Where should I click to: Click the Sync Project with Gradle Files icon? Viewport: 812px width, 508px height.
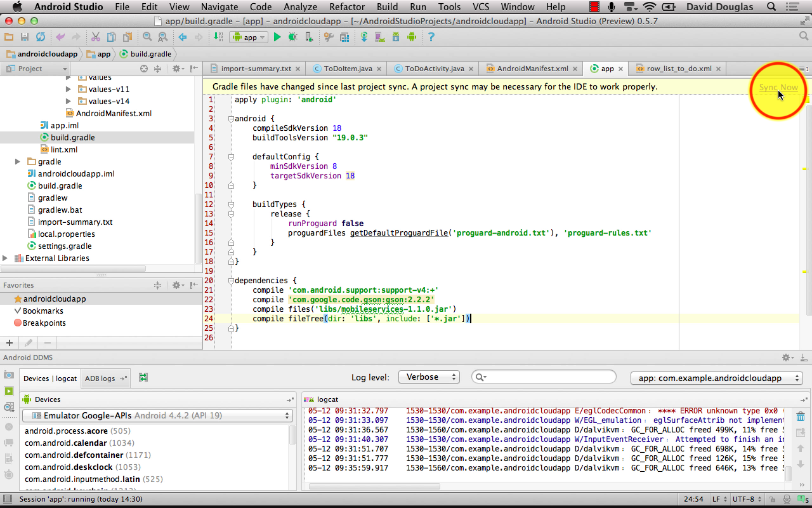point(364,37)
